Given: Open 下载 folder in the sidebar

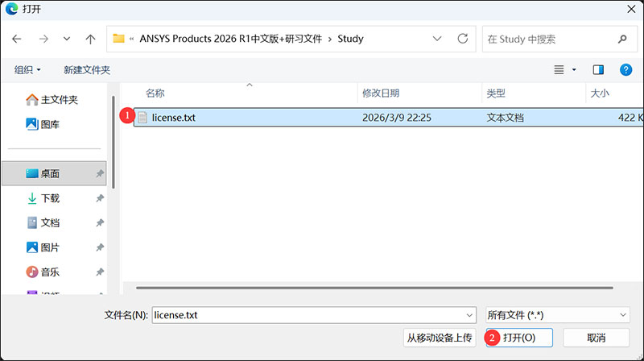Looking at the screenshot, I should (x=43, y=198).
